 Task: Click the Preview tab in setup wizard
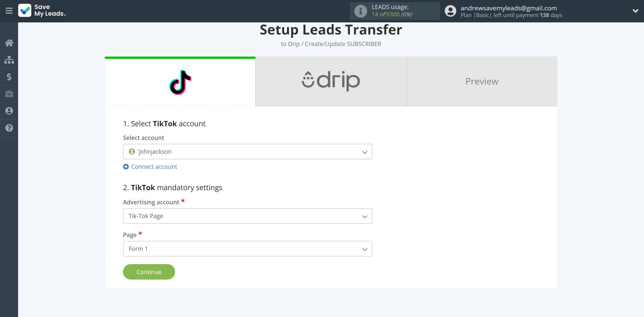pyautogui.click(x=482, y=81)
